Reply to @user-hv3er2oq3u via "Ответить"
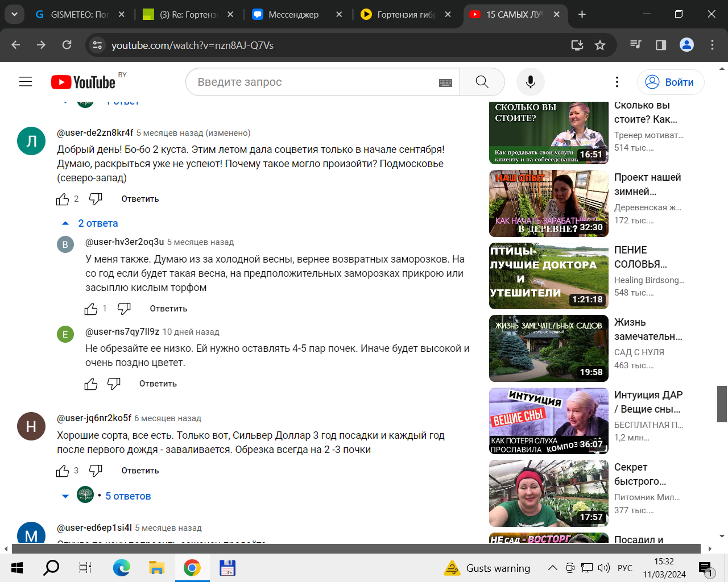 tap(168, 309)
